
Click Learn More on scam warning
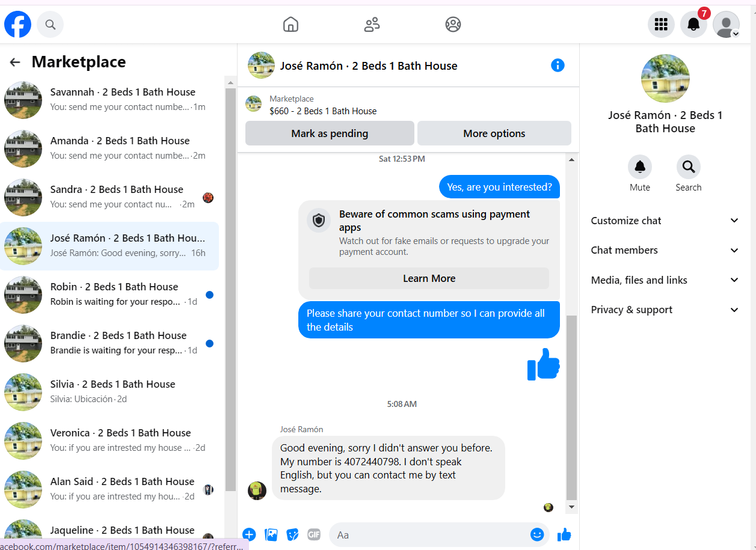click(x=429, y=278)
